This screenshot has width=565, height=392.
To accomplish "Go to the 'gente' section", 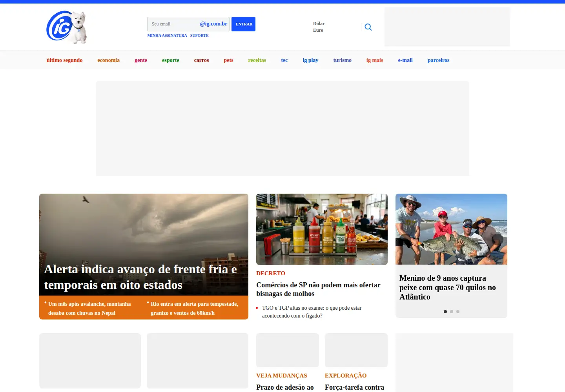I will coord(141,60).
